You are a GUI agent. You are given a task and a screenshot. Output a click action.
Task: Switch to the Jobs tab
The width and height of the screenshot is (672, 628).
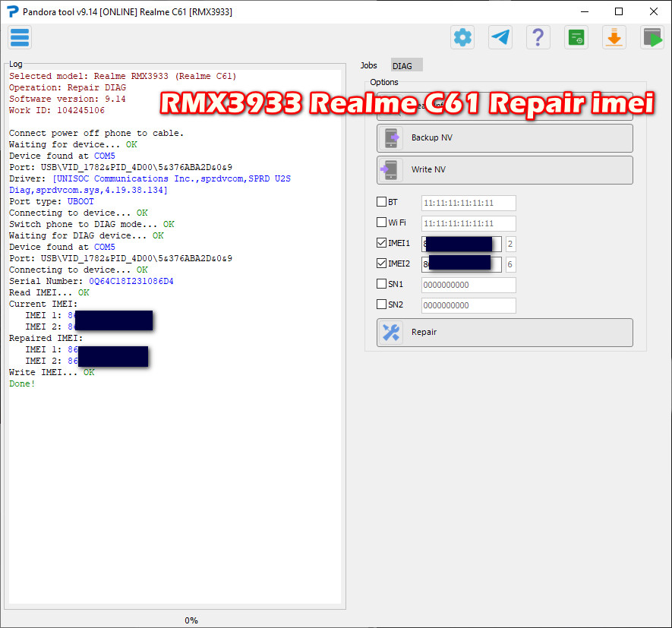pos(368,65)
